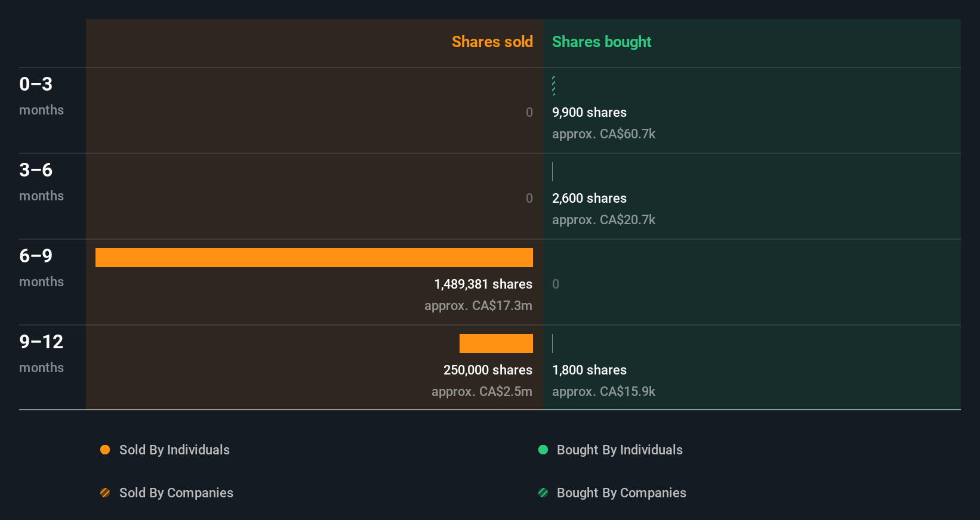Click the 9–12 months orange sold bar

coord(496,343)
